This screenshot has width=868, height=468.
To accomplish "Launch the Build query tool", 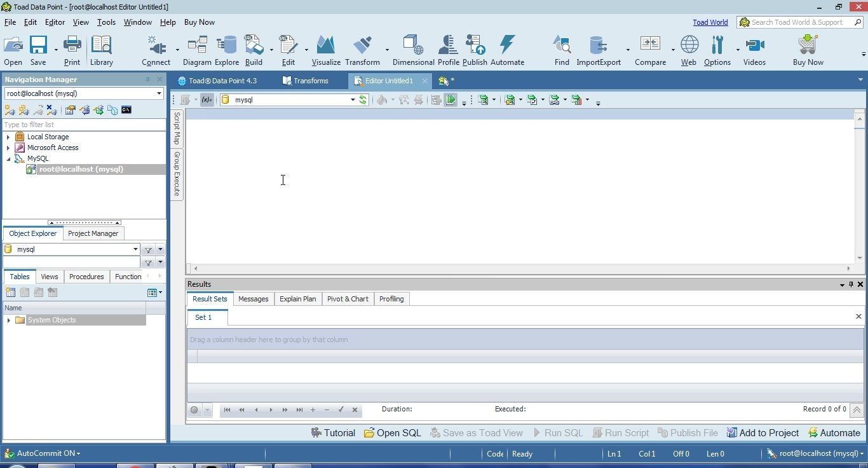I will pyautogui.click(x=254, y=50).
